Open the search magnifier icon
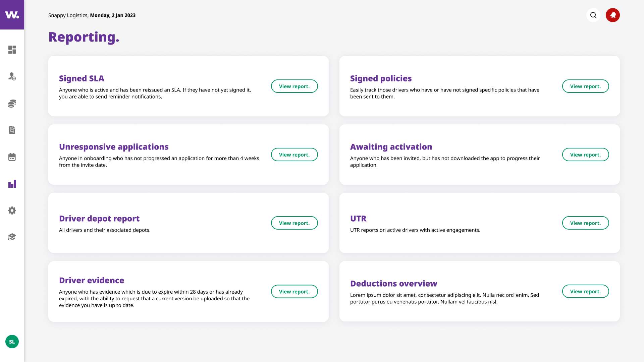This screenshot has width=644, height=362. coord(593,15)
